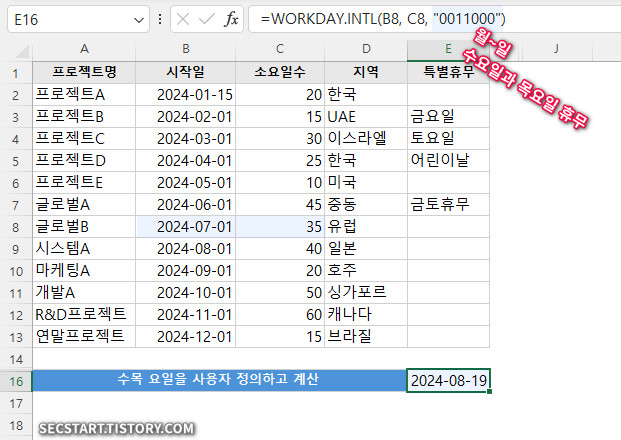Image resolution: width=621 pixels, height=440 pixels.
Task: Click region cell 중동
Action: 366,205
